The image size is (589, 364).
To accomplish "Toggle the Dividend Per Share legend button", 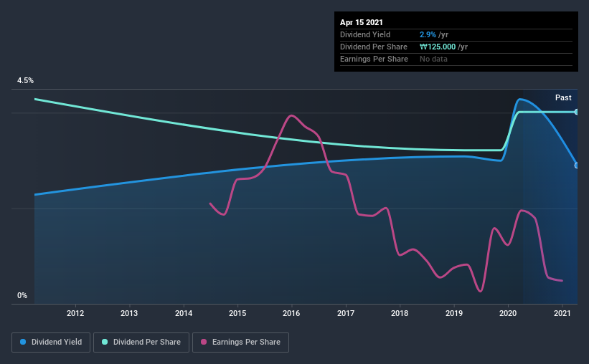I will click(141, 343).
